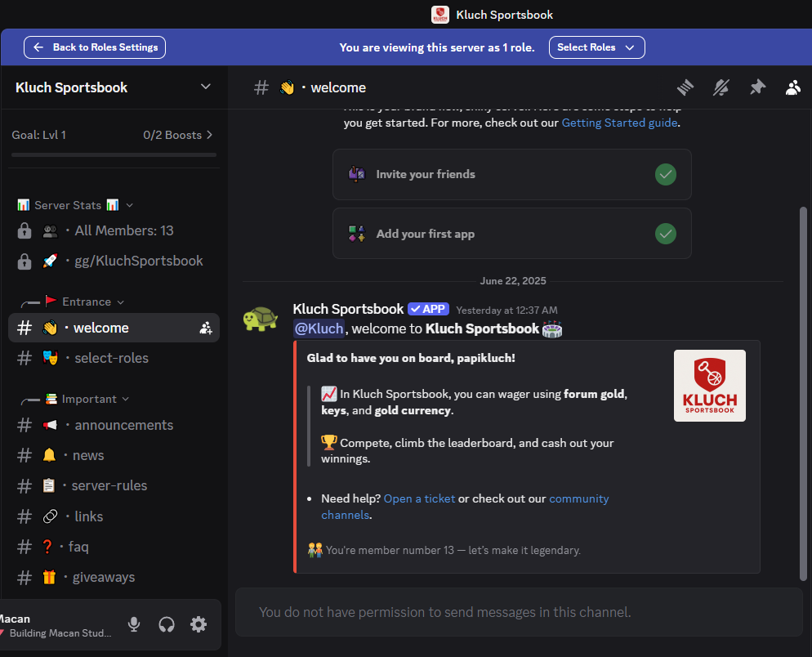Click the gg/KluchSportsbook stat channel
812x657 pixels.
point(114,261)
